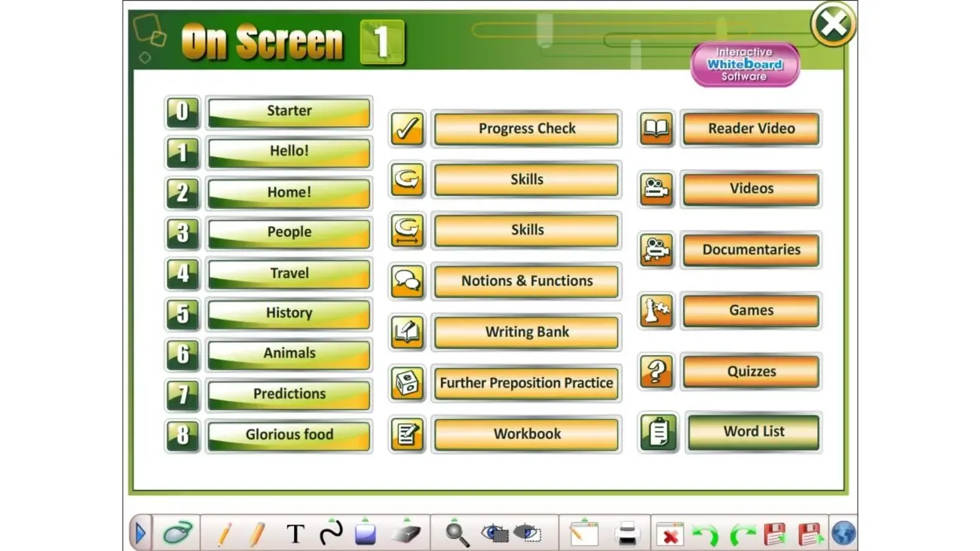Screen dimensions: 980x551
Task: Select the Eraser tool
Action: click(x=405, y=535)
